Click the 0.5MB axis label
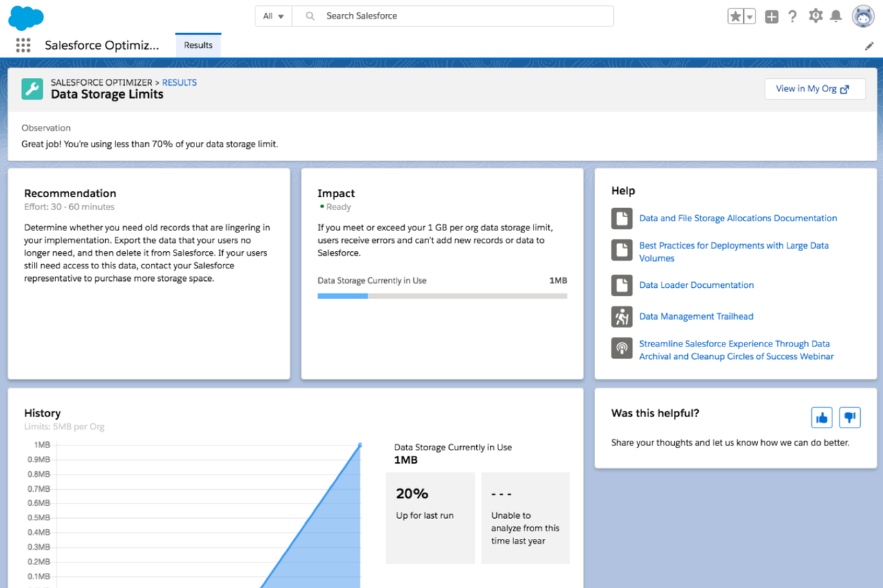 pyautogui.click(x=39, y=518)
